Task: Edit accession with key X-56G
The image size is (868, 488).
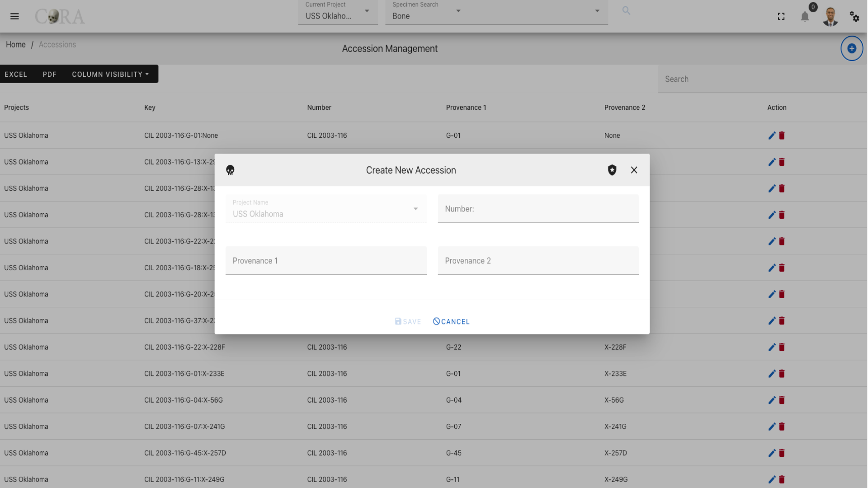Action: 772,400
